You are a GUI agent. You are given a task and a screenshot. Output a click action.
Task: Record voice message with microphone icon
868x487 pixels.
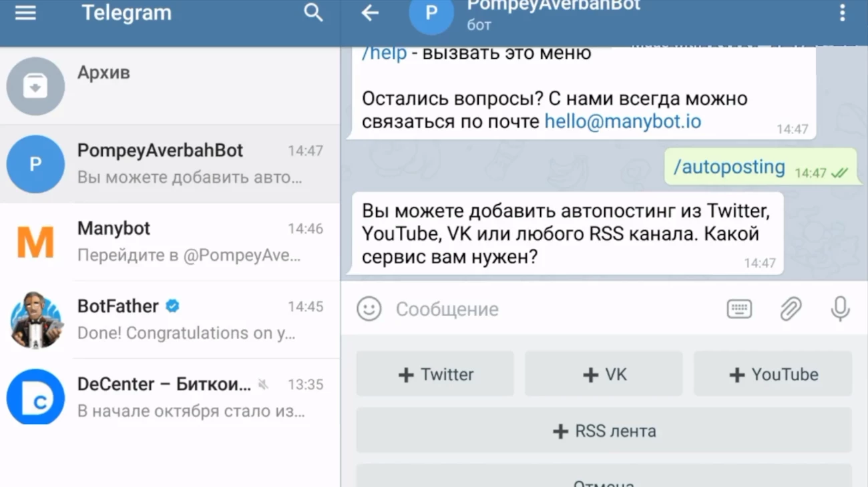point(840,309)
